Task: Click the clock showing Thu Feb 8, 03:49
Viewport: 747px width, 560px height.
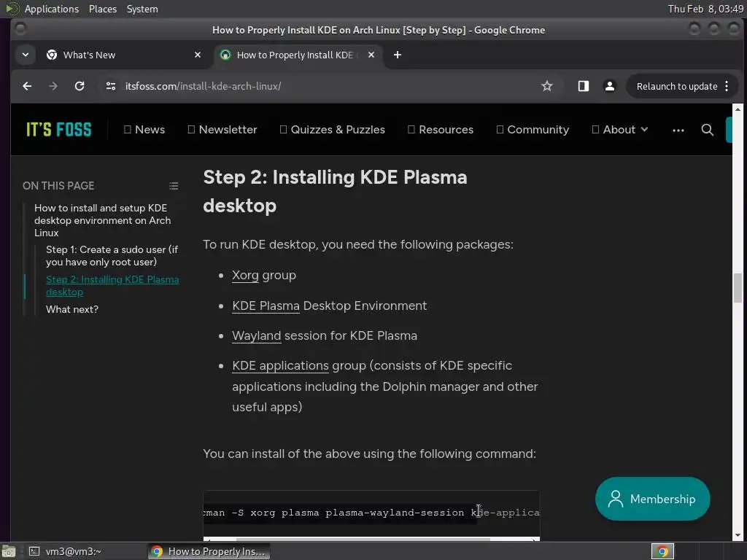Action: pyautogui.click(x=705, y=9)
